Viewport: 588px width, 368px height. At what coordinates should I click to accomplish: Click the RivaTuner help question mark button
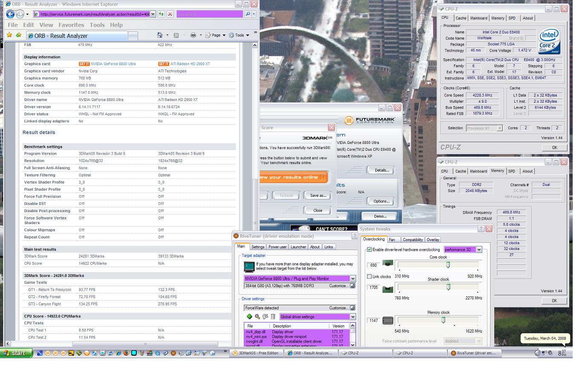point(355,236)
